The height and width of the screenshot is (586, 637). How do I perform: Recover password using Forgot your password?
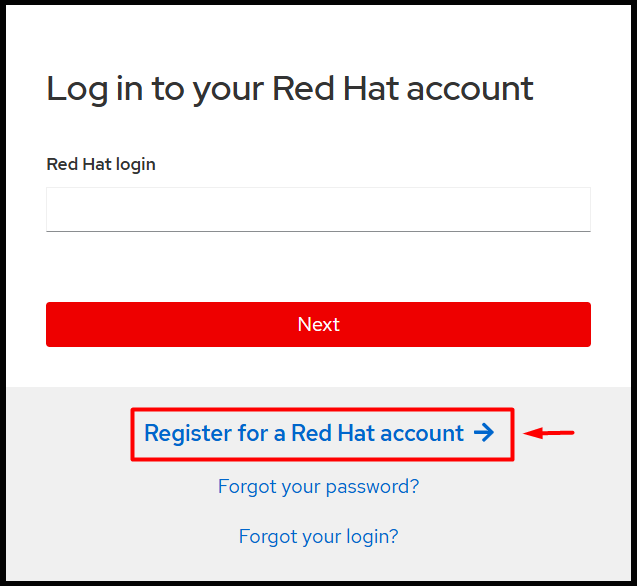(x=318, y=487)
